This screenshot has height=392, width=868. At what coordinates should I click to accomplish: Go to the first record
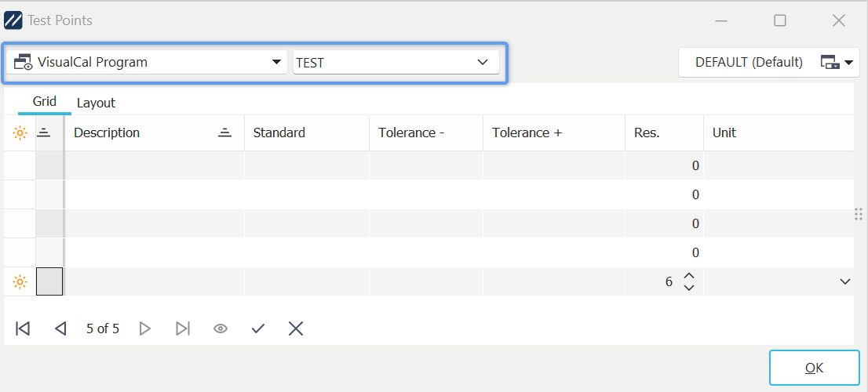click(x=23, y=329)
